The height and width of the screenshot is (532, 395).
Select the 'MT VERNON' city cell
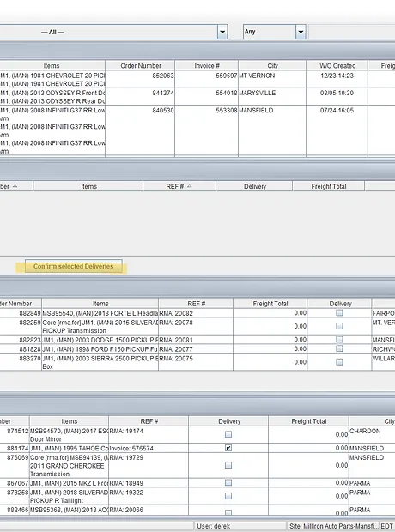[x=272, y=80]
